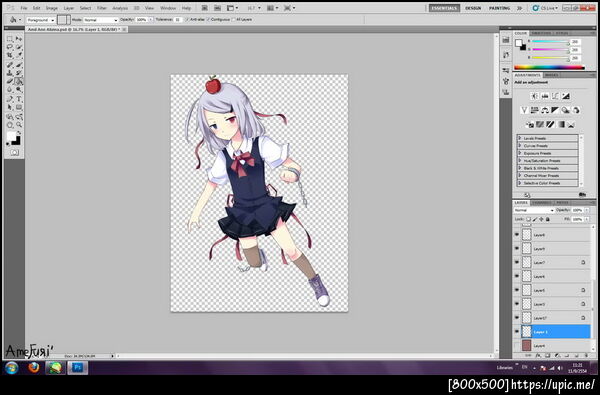Select the Eraser tool
The width and height of the screenshot is (600, 395).
10,81
